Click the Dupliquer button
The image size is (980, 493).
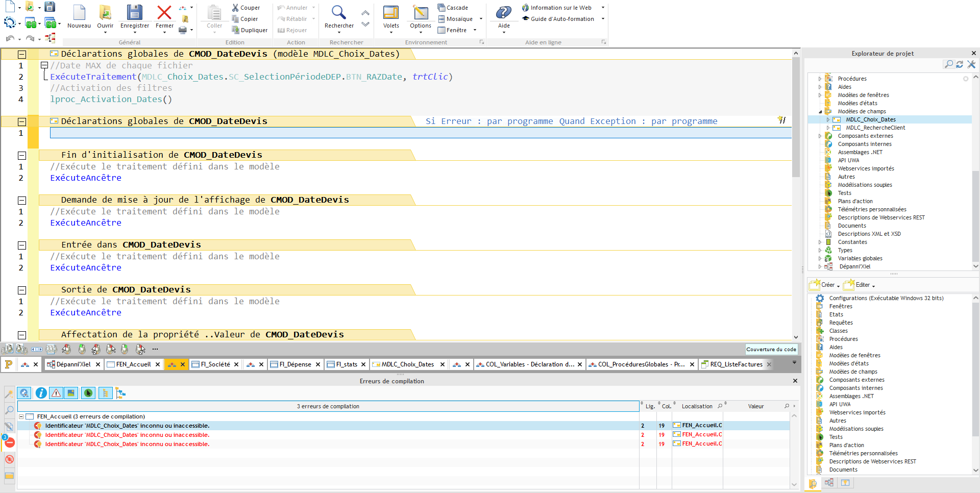coord(250,30)
